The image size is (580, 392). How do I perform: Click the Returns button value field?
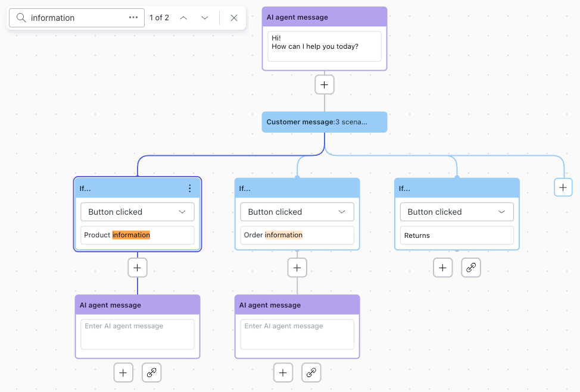tap(457, 236)
